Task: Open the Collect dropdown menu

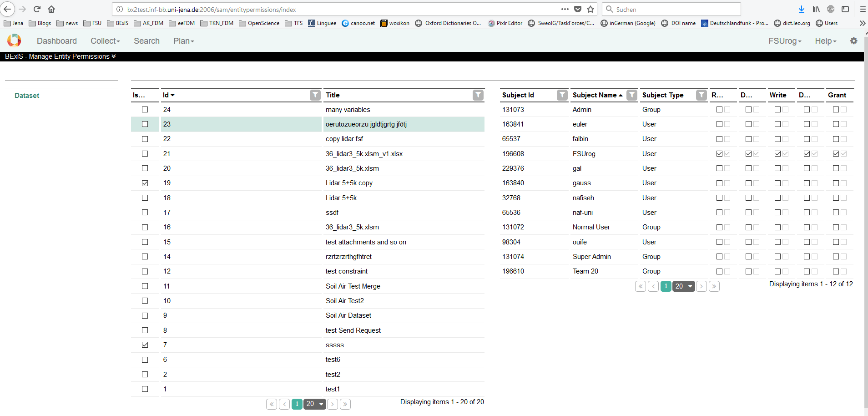Action: (105, 41)
